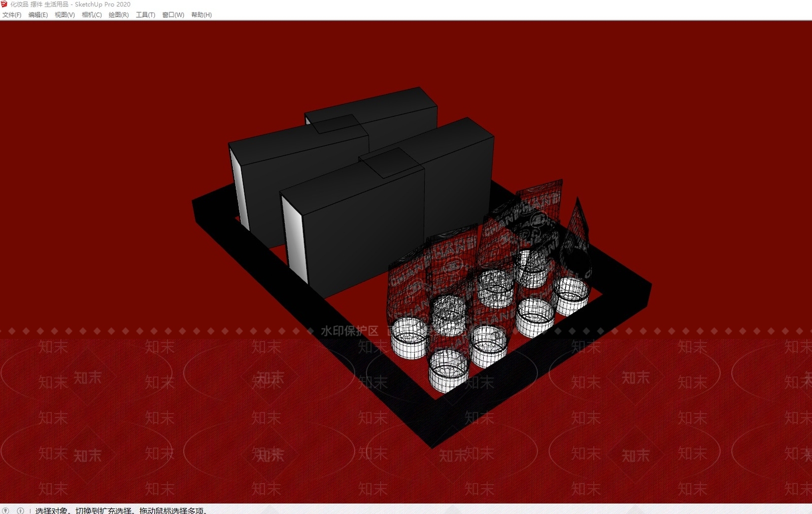Open the 帮助(H) menu

201,15
